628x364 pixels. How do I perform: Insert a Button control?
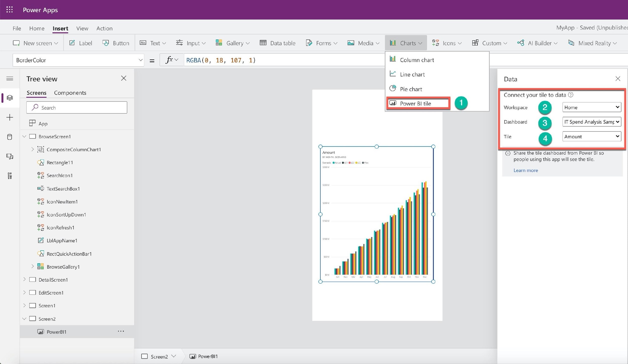pyautogui.click(x=116, y=43)
